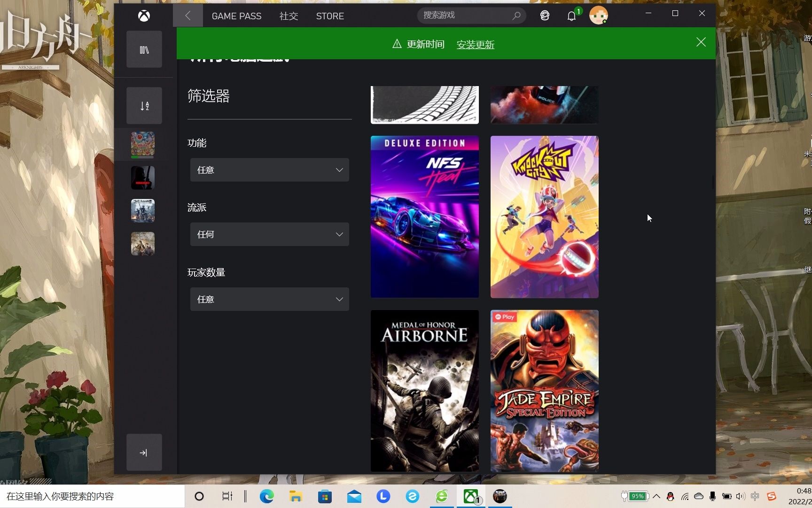
Task: Open the Mail app from taskbar
Action: click(x=354, y=496)
